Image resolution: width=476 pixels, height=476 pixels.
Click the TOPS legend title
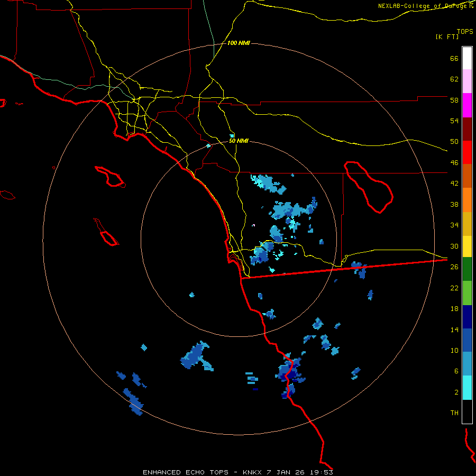465,32
